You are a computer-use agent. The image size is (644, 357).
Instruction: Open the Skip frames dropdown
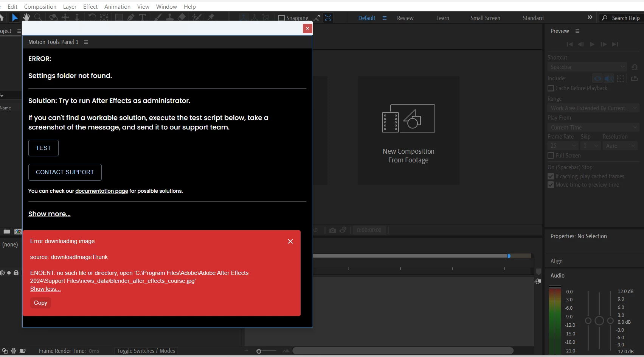point(591,146)
